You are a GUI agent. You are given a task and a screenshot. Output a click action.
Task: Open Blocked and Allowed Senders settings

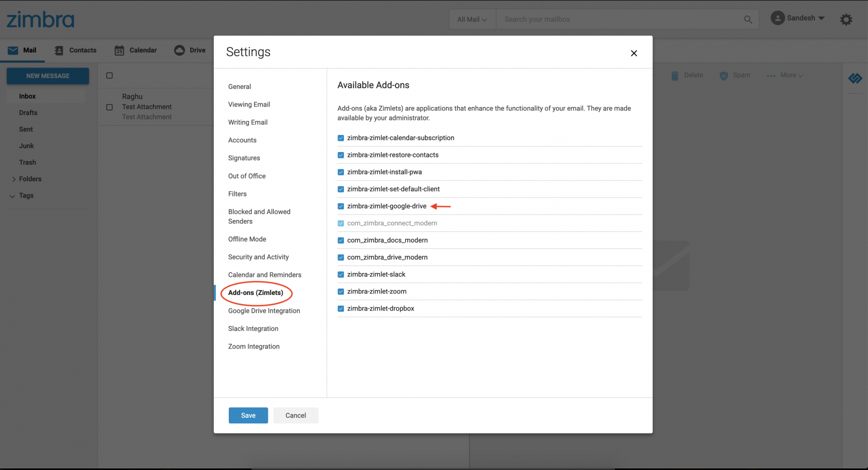(259, 217)
